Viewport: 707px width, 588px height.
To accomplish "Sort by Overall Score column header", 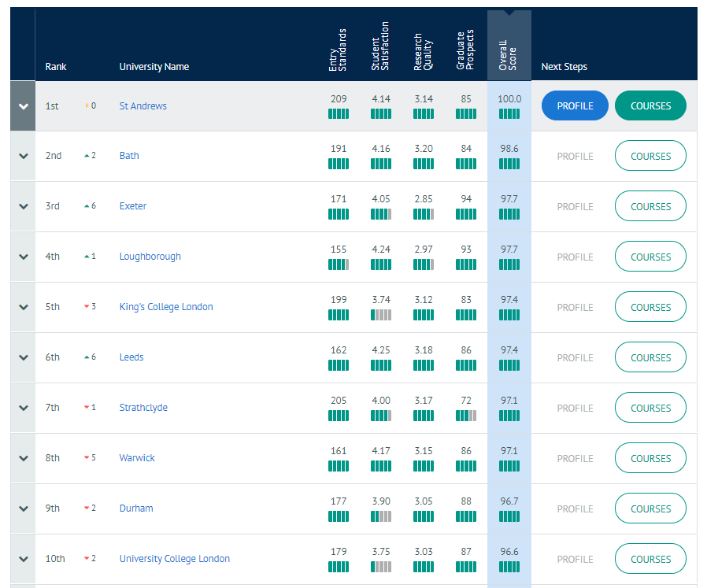I will click(x=508, y=55).
